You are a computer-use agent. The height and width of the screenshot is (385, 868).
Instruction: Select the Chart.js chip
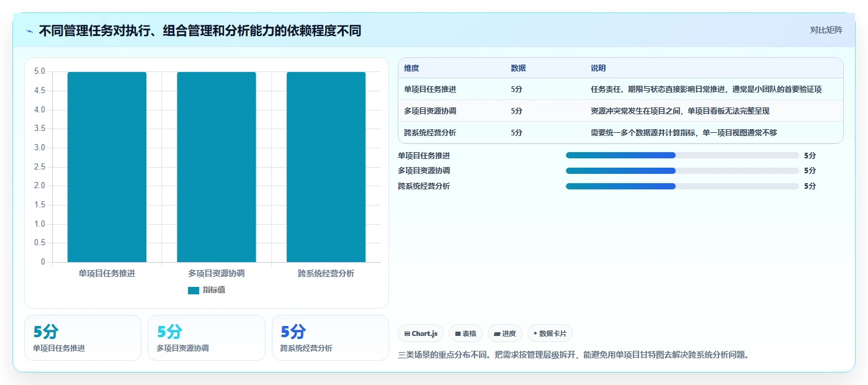coord(421,333)
